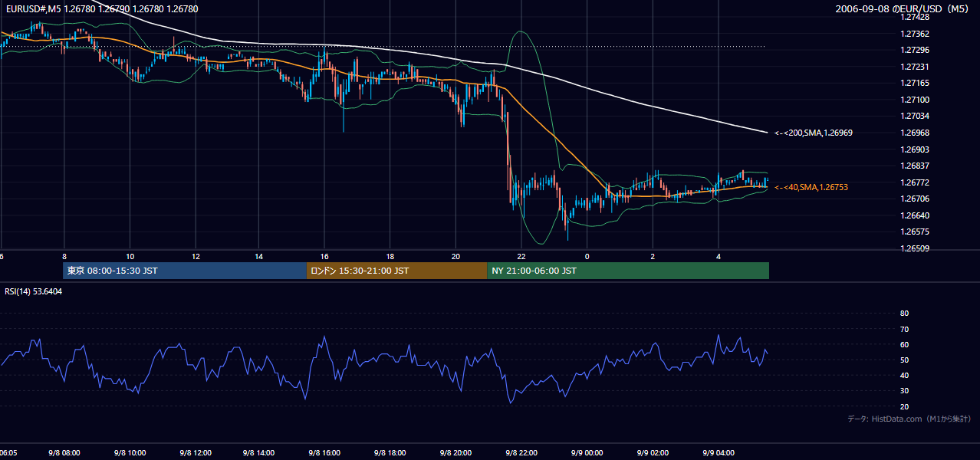
Task: Click price axis value 1.26706
Action: click(915, 199)
